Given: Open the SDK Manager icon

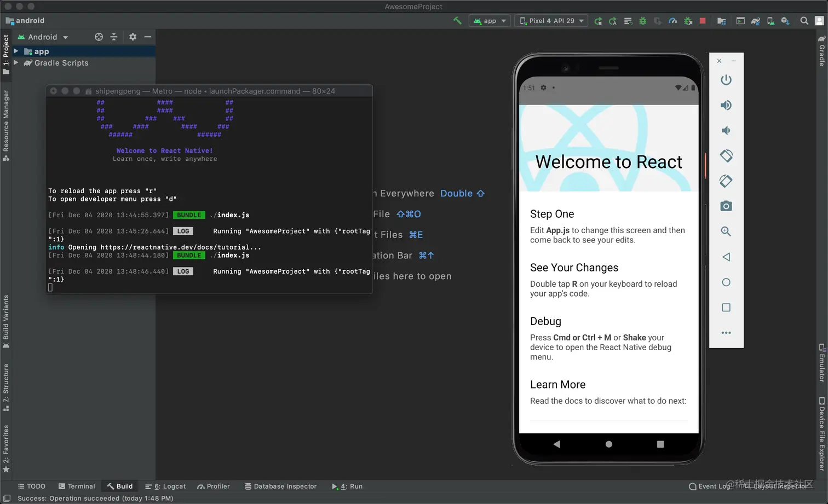Looking at the screenshot, I should coord(785,21).
